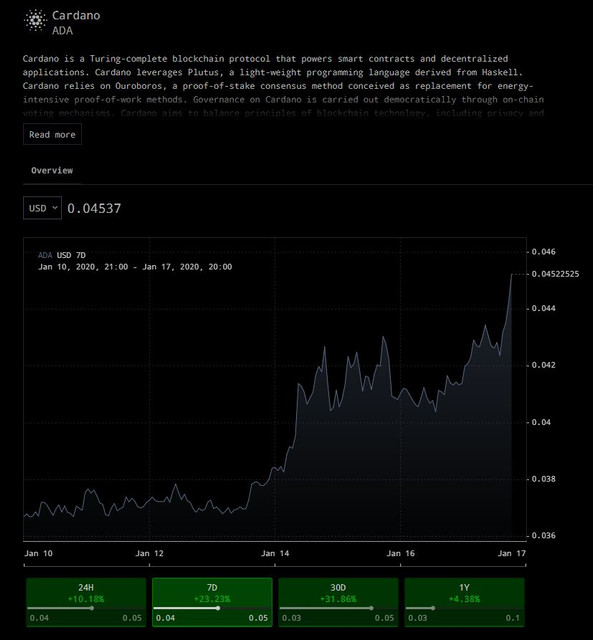Click the 30D price range slider

[x=338, y=608]
